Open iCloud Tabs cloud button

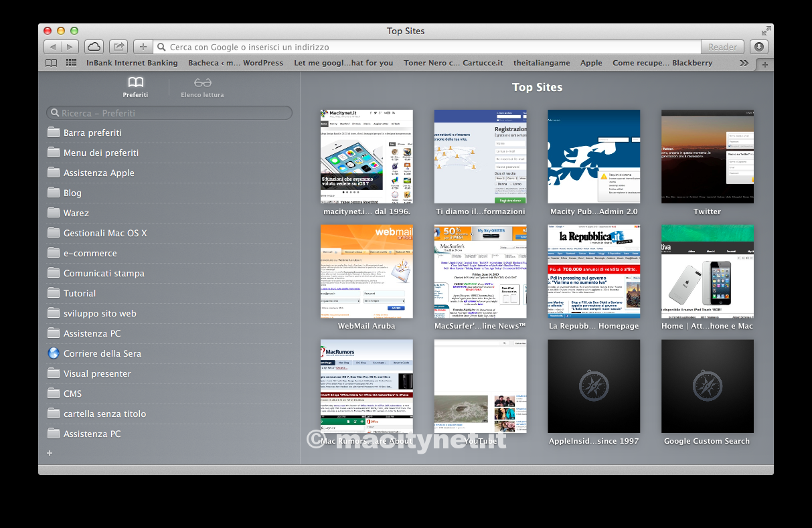pyautogui.click(x=94, y=47)
